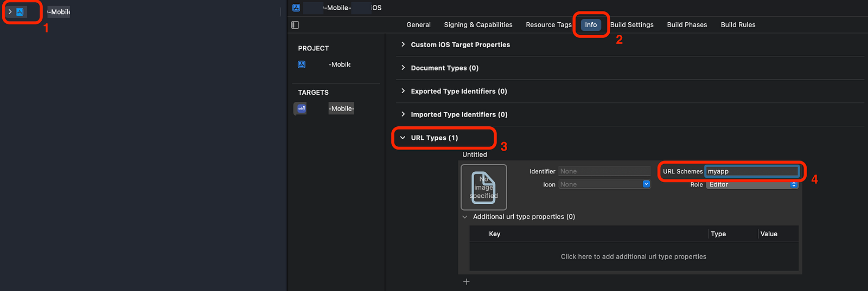
Task: Click the project icon in the navigator
Action: 20,12
